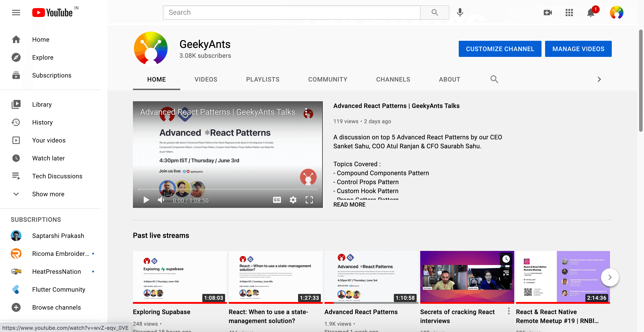Switch to the Community tab

click(x=328, y=79)
